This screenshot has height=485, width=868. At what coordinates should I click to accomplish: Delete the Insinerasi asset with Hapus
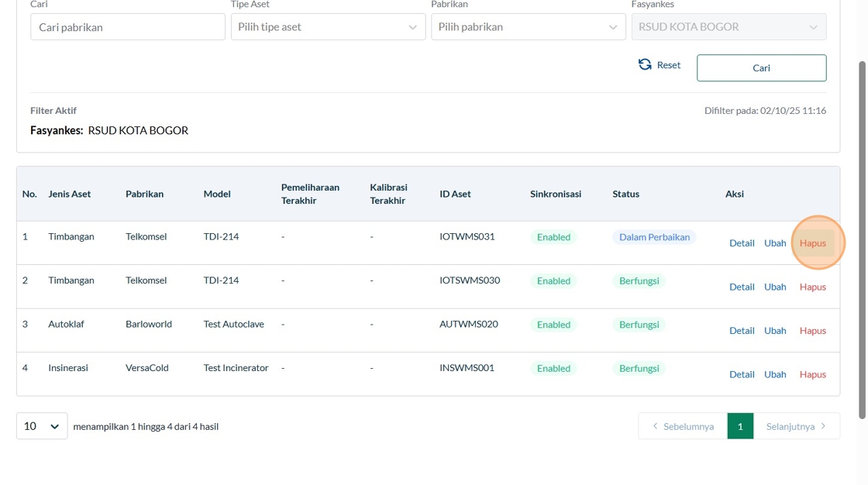pyautogui.click(x=813, y=374)
